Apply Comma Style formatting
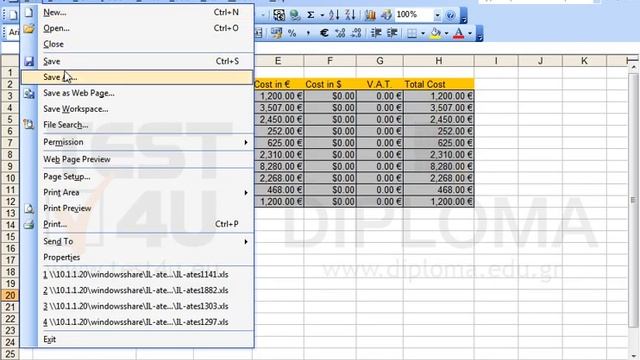The width and height of the screenshot is (640, 360). (x=308, y=33)
